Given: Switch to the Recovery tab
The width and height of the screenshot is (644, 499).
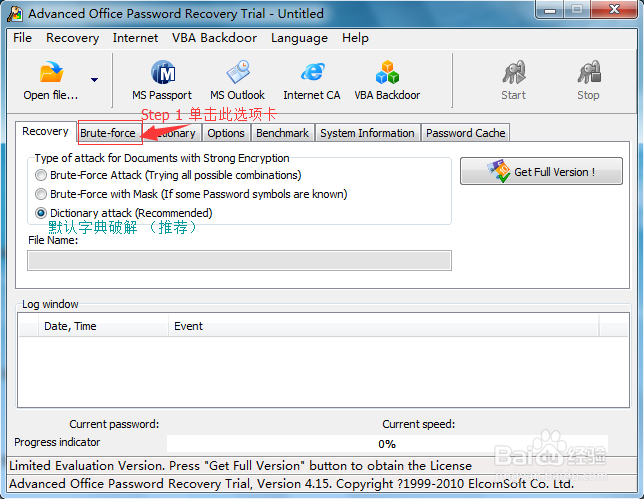Looking at the screenshot, I should click(45, 131).
